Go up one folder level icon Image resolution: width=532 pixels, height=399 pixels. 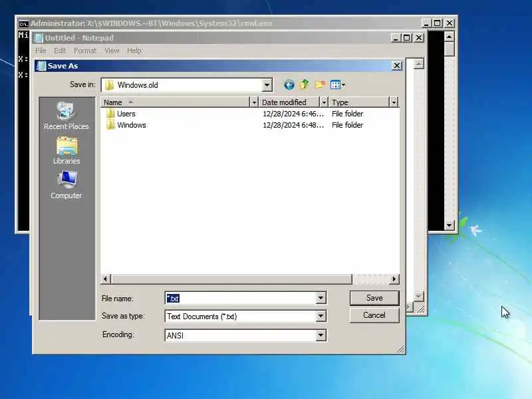(x=304, y=84)
